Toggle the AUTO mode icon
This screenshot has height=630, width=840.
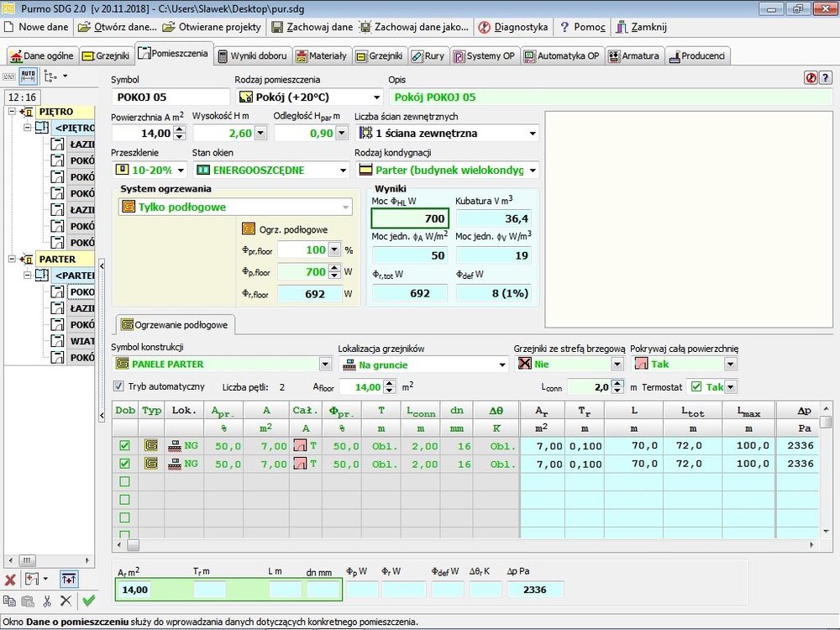tap(29, 76)
